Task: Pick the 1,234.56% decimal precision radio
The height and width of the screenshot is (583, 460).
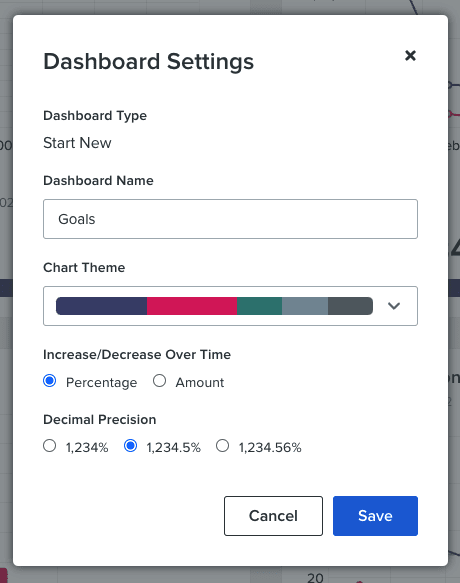Action: pyautogui.click(x=222, y=445)
